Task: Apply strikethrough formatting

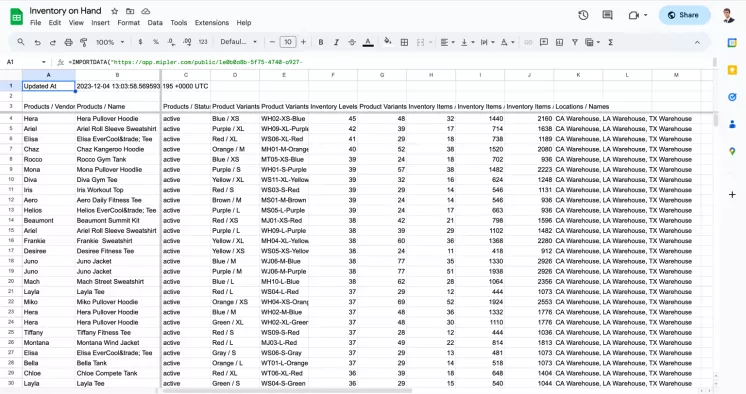Action: [352, 42]
